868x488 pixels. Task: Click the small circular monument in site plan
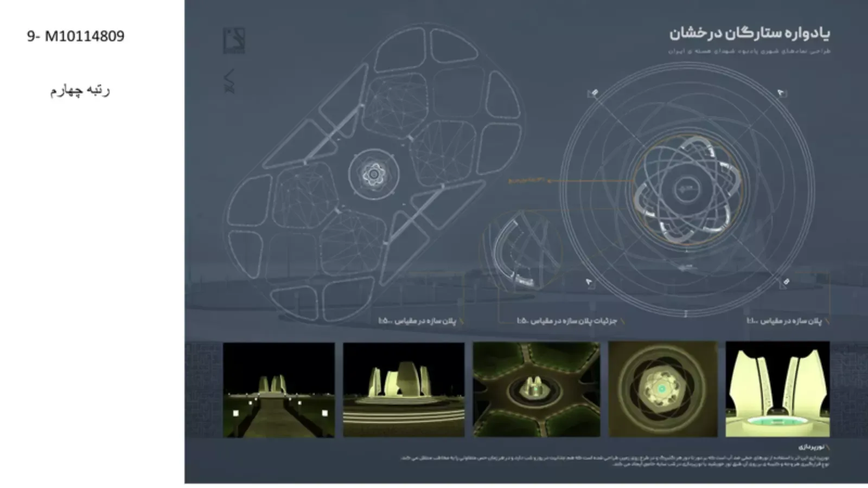[374, 175]
